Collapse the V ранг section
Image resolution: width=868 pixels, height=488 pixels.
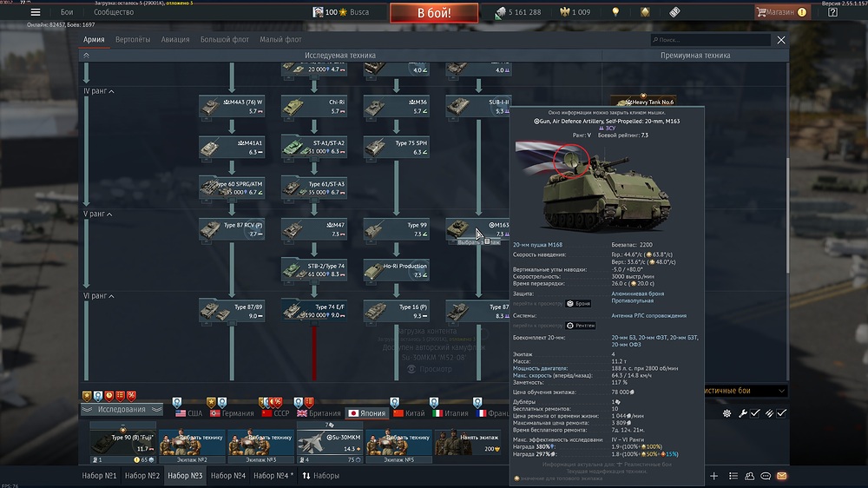97,214
